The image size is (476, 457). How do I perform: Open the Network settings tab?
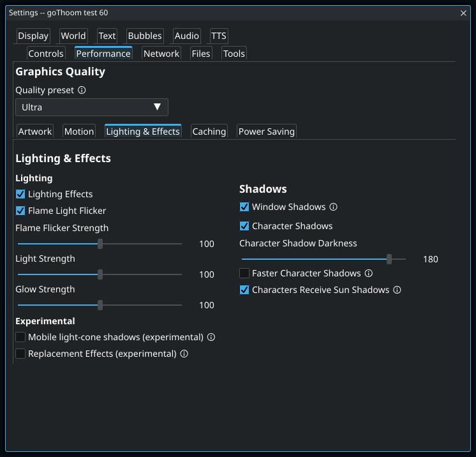point(161,54)
